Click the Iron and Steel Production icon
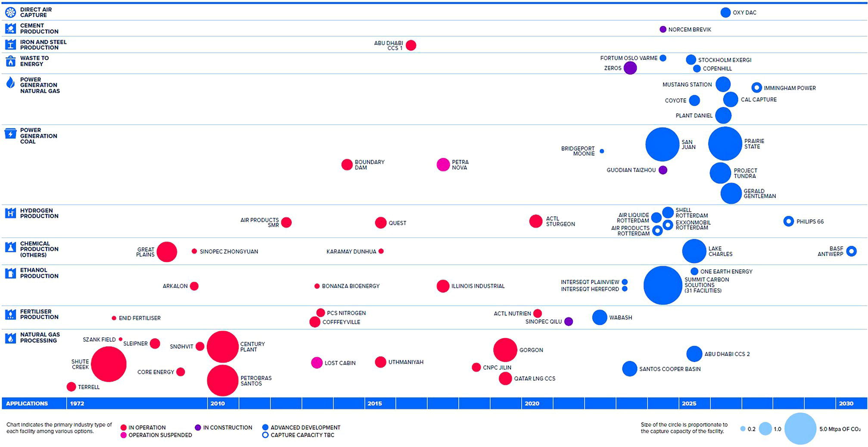Image resolution: width=868 pixels, height=447 pixels. 10,45
